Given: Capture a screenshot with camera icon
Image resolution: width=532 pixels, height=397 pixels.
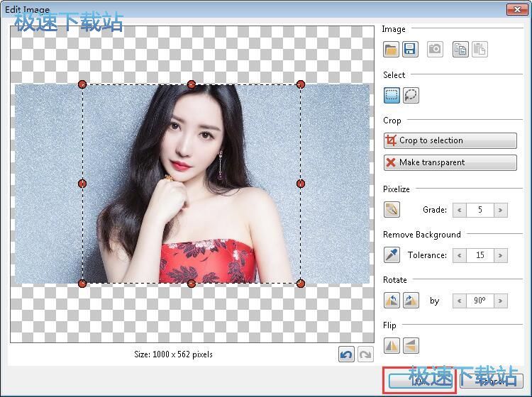Looking at the screenshot, I should (x=435, y=50).
